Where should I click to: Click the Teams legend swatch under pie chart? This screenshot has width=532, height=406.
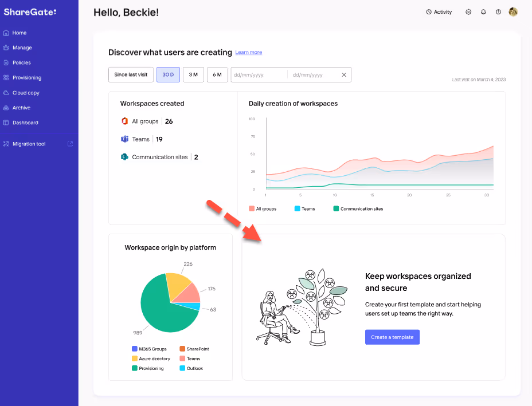pyautogui.click(x=182, y=358)
